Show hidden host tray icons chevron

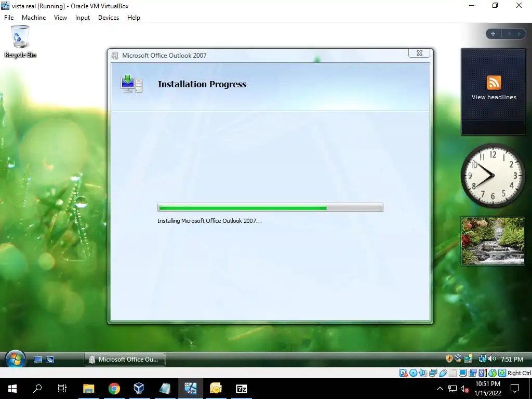440,389
